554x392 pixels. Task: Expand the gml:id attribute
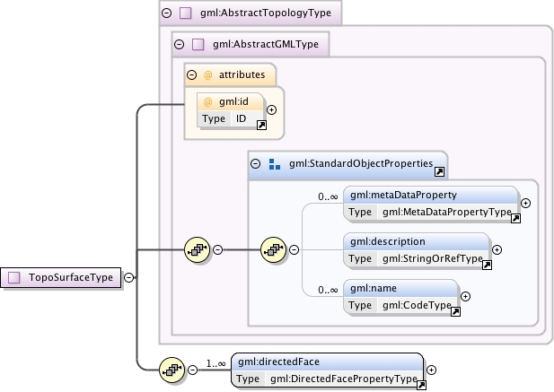coord(271,110)
